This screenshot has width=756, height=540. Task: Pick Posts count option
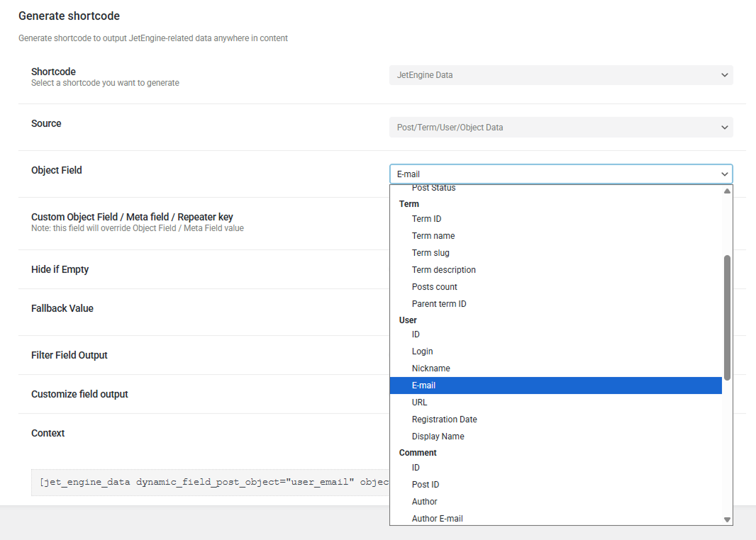pos(556,286)
